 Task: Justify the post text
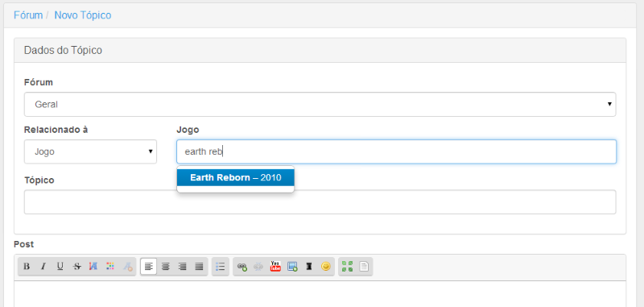[199, 267]
